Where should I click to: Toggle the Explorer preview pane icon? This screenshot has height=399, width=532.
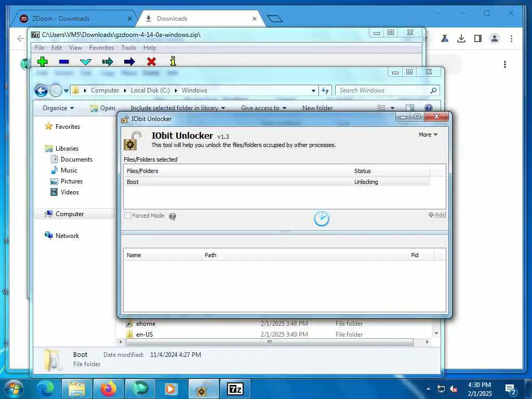(410, 108)
